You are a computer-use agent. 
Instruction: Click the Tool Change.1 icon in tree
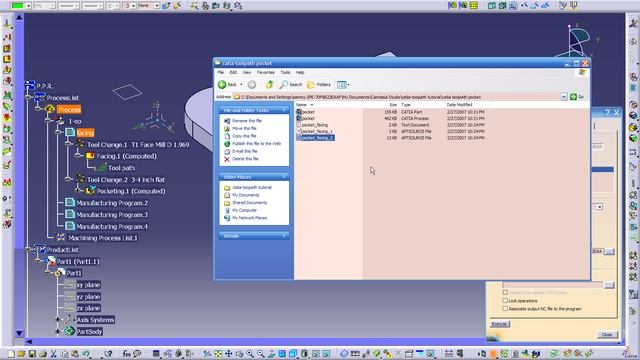80,144
